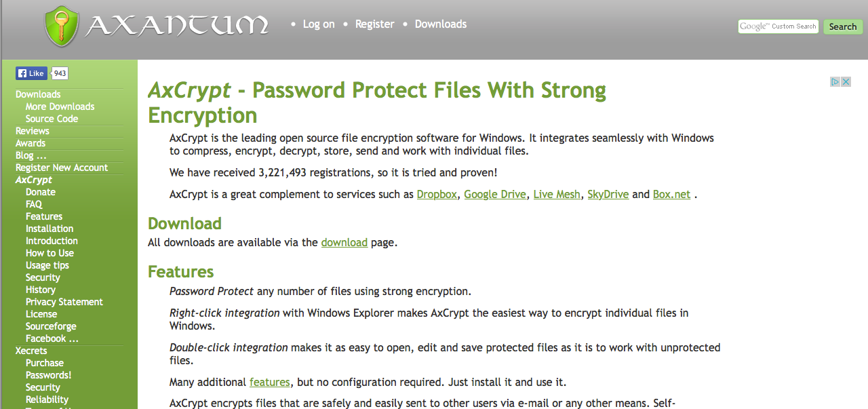868x409 pixels.
Task: Close the ad using the X icon
Action: tap(846, 81)
